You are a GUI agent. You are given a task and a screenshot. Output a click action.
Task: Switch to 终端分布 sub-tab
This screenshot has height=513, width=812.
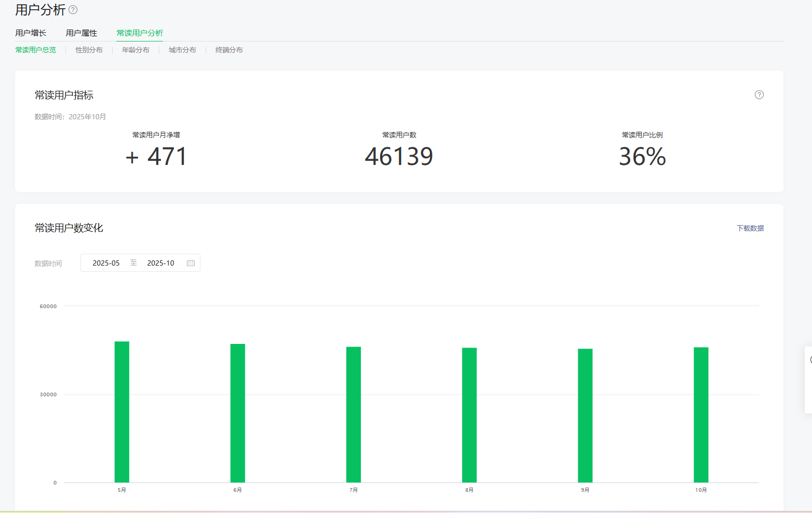(x=229, y=50)
